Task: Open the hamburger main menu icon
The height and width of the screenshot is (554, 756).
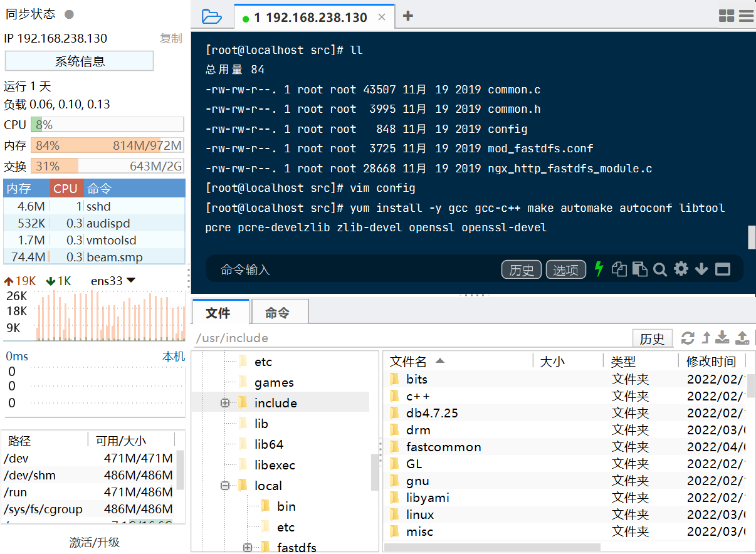Action: click(x=746, y=16)
